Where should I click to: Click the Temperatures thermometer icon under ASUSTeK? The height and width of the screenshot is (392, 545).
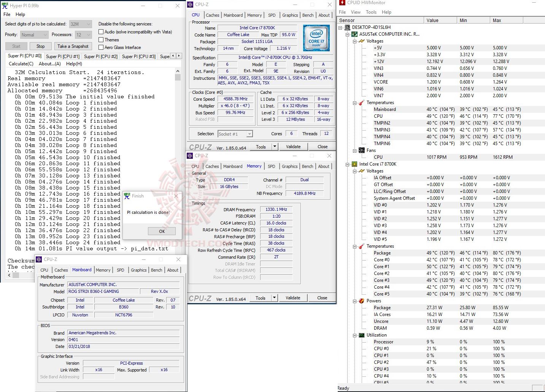tap(362, 103)
